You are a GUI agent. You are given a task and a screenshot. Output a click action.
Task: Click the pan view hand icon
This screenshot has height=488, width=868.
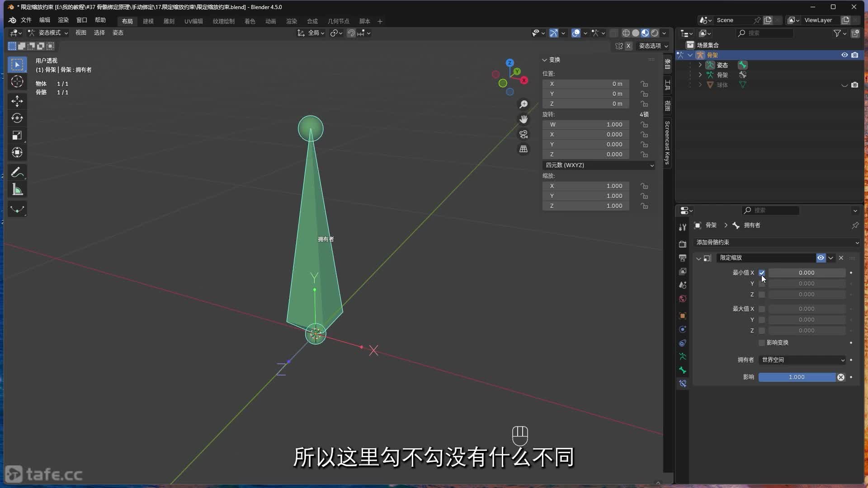[x=524, y=119]
